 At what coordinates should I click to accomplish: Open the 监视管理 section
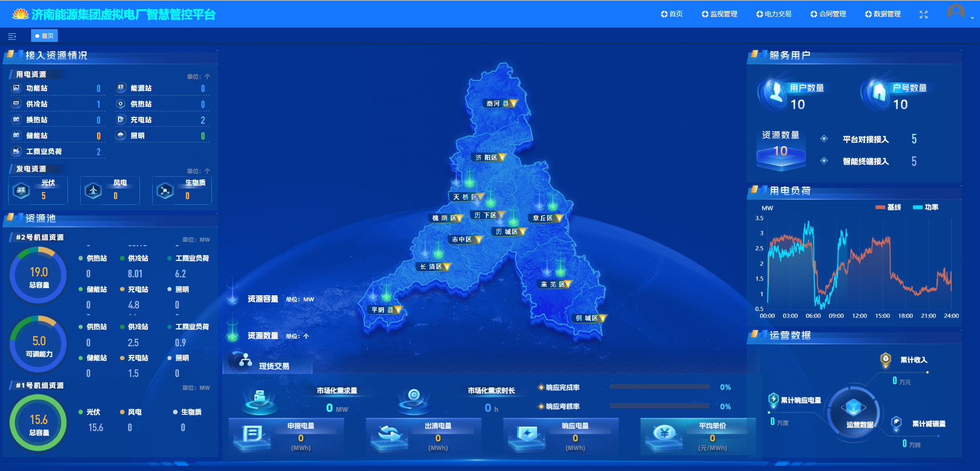[720, 14]
